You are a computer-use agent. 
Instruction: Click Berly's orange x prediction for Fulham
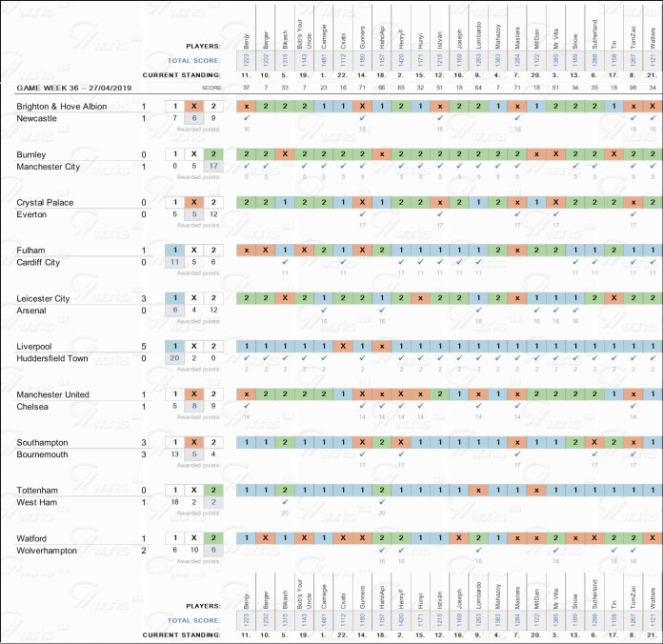tap(246, 250)
